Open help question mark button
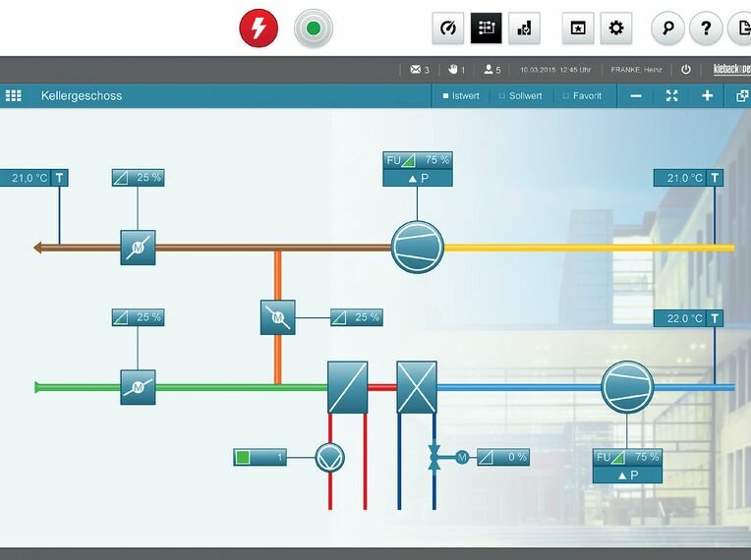This screenshot has width=751, height=560. [706, 28]
